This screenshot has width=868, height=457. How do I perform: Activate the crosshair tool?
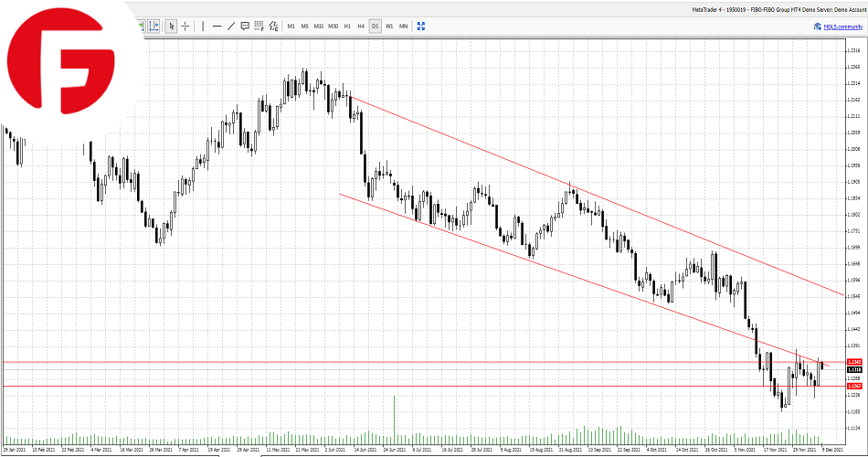(185, 27)
